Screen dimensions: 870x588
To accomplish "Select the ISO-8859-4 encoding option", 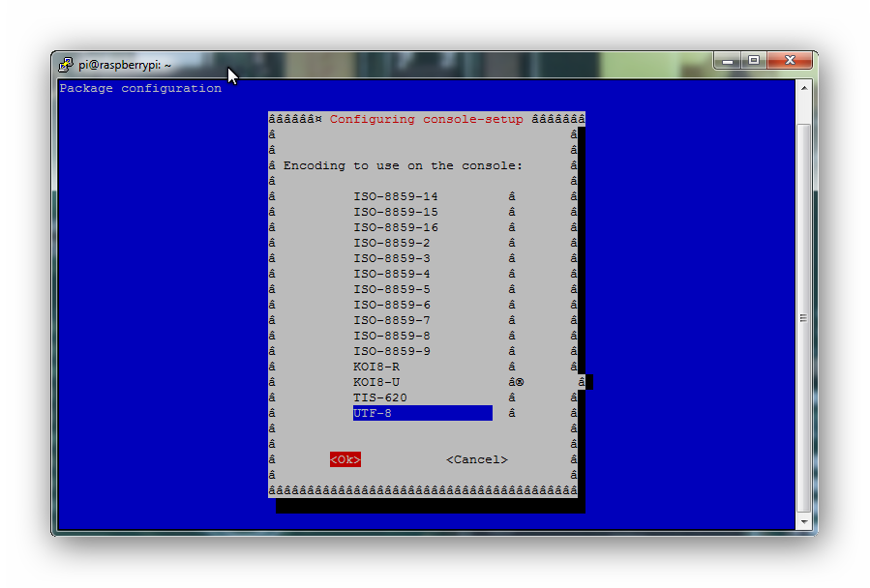I will pyautogui.click(x=391, y=274).
